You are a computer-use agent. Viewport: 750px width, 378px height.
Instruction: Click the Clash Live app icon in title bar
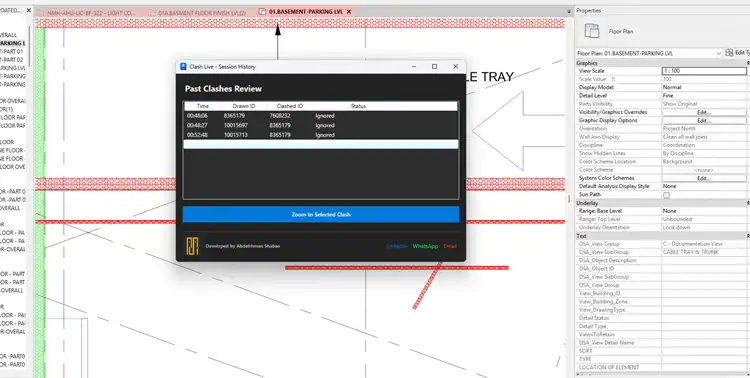[183, 67]
